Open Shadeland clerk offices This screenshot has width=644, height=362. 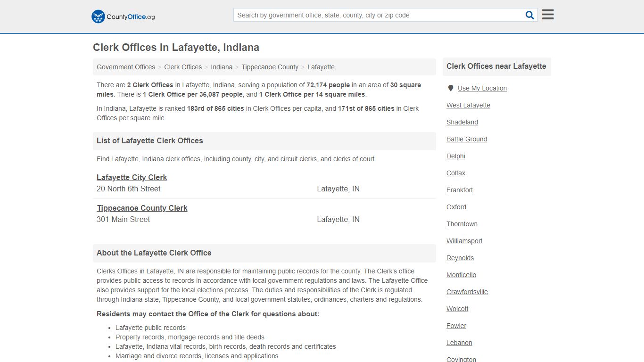[x=462, y=122]
